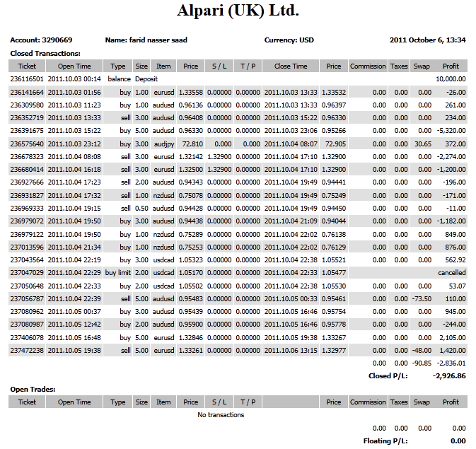
Task: Click ticket number 236678323
Action: click(27, 157)
